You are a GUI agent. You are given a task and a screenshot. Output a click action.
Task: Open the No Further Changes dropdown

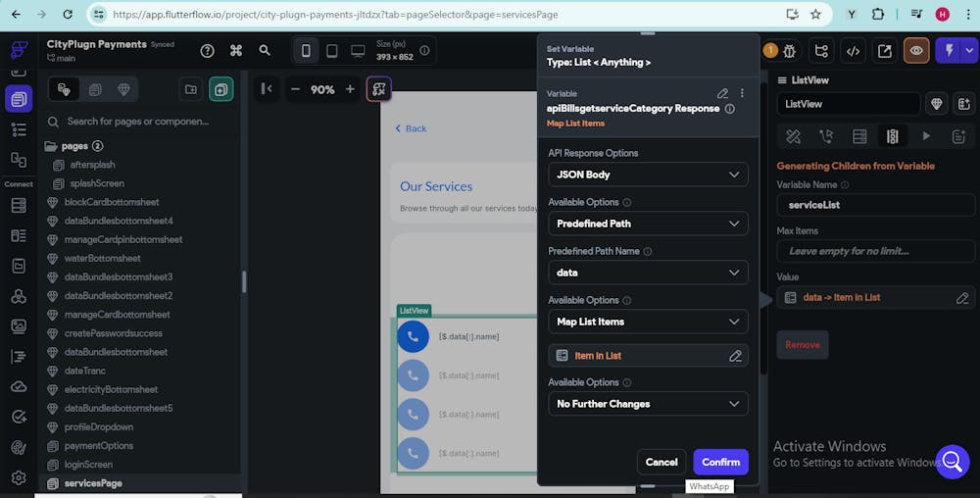click(x=648, y=404)
